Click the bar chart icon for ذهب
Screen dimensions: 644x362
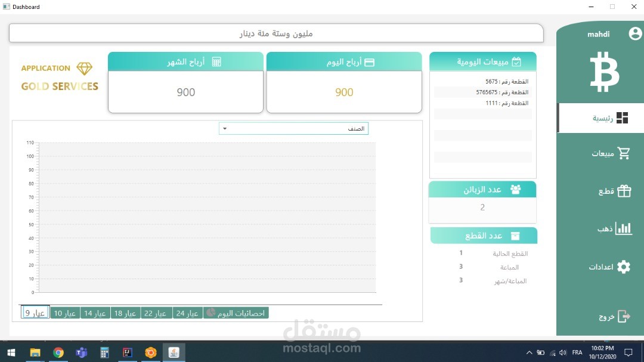point(624,228)
